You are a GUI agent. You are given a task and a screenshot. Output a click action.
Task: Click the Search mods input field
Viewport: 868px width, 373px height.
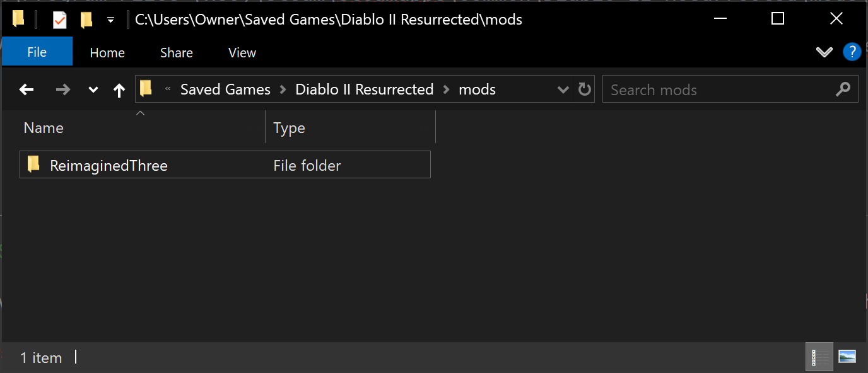(719, 89)
